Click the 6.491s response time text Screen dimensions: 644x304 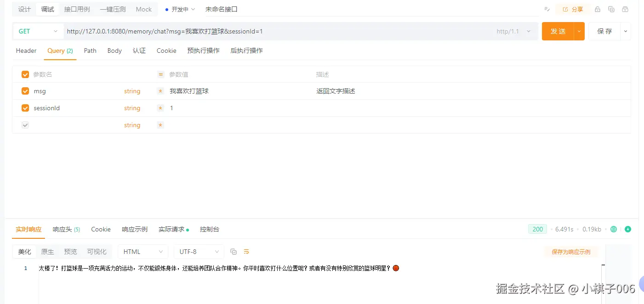[564, 229]
